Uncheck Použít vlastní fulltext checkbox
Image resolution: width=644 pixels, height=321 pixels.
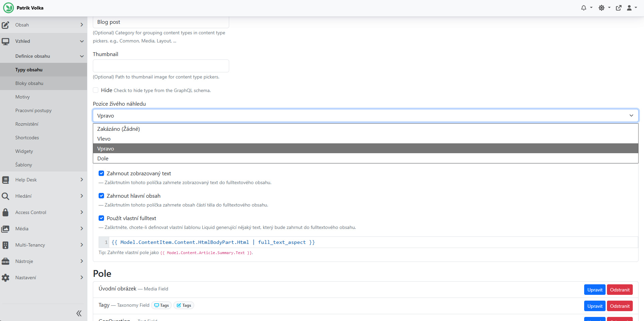coord(101,218)
